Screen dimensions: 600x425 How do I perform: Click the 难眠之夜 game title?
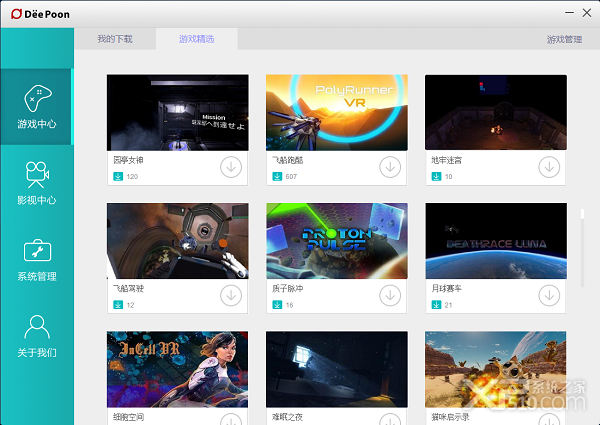(287, 417)
